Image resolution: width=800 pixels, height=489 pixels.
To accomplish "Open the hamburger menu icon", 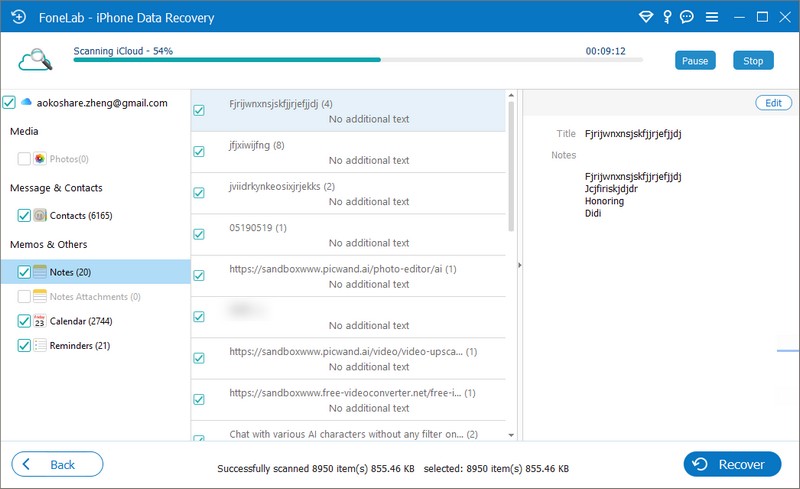I will click(x=712, y=17).
